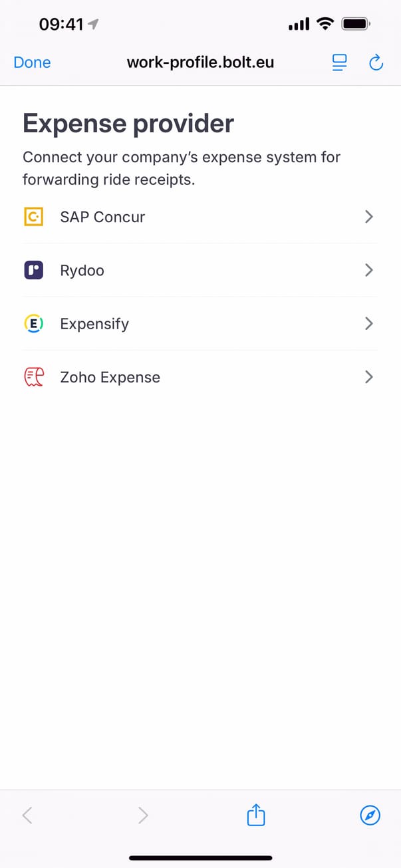Screen dimensions: 401x868
Task: Reload the page with refresh icon
Action: tap(376, 63)
